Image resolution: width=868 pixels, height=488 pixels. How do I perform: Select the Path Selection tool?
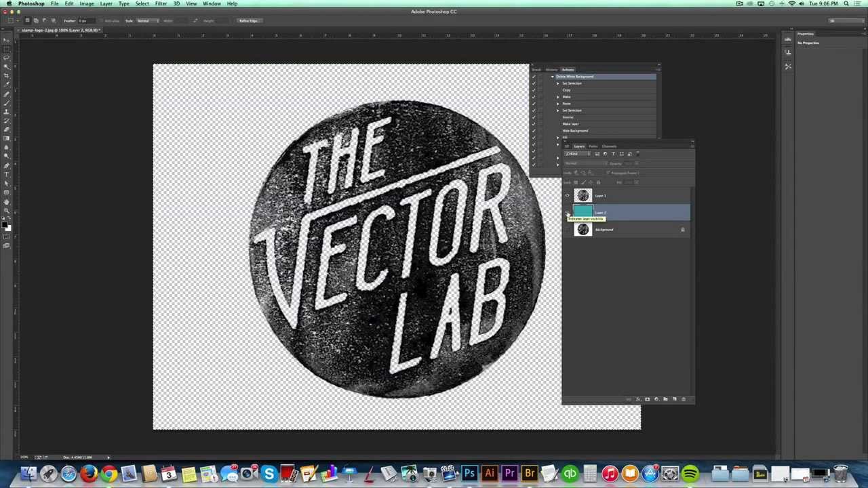point(7,183)
